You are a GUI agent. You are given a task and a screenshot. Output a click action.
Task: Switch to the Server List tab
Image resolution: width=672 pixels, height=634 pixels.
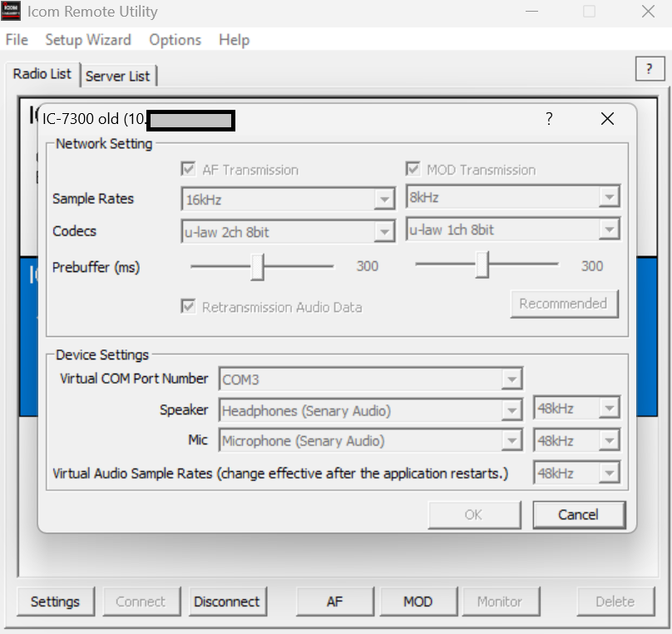(x=118, y=76)
